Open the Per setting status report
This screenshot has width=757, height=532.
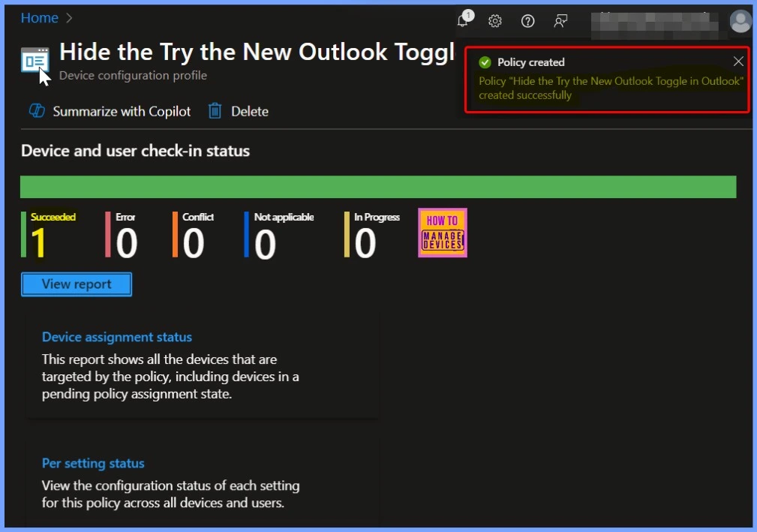click(93, 464)
